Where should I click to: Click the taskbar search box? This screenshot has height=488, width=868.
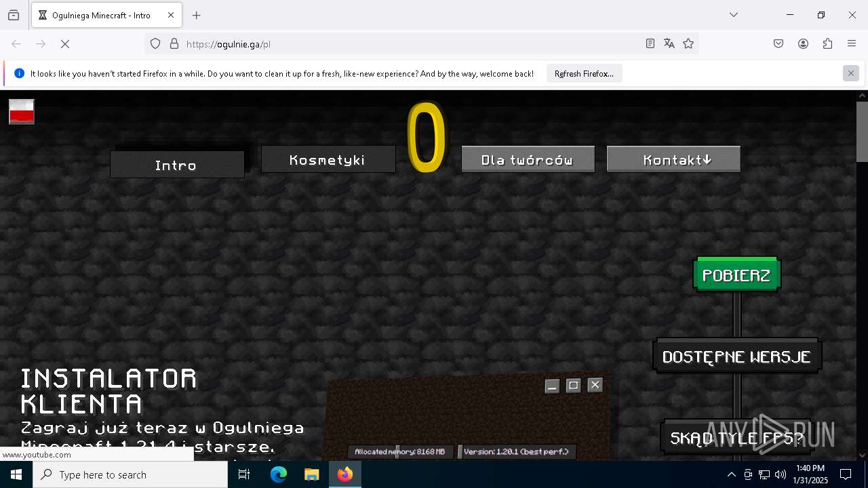click(x=130, y=474)
